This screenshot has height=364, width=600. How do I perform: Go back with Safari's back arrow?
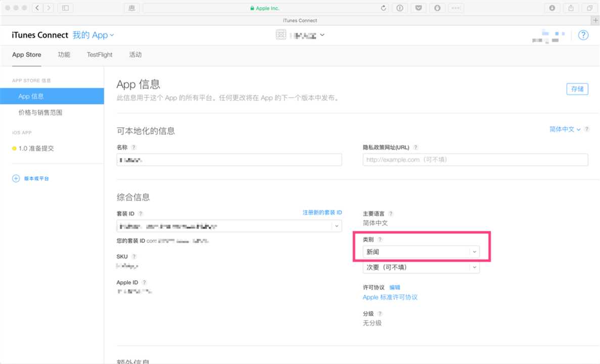point(37,8)
